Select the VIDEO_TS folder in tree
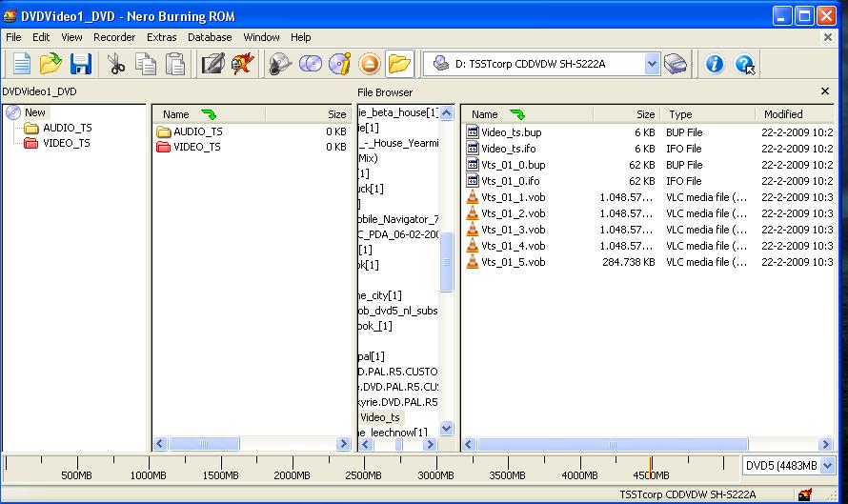 (x=67, y=143)
